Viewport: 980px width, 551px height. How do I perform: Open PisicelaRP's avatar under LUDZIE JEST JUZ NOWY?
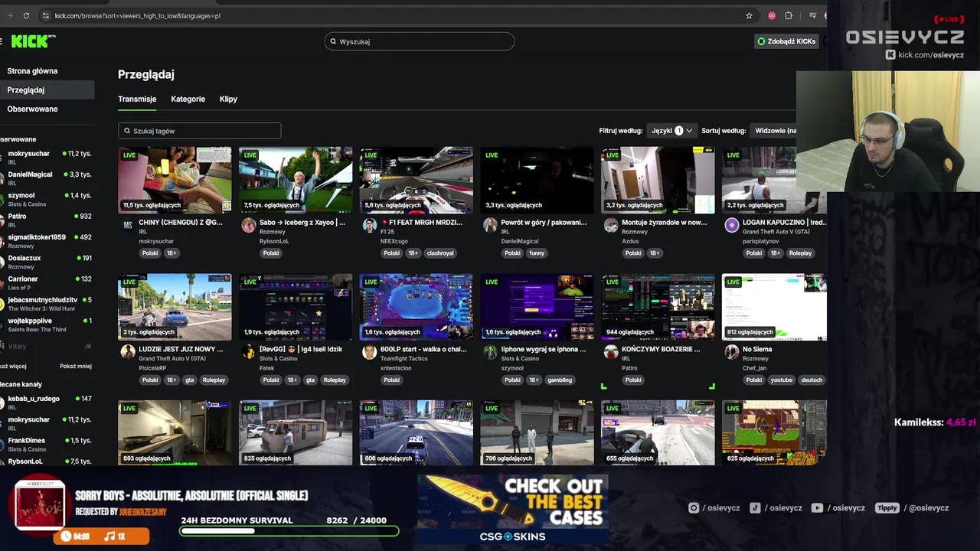(x=128, y=352)
